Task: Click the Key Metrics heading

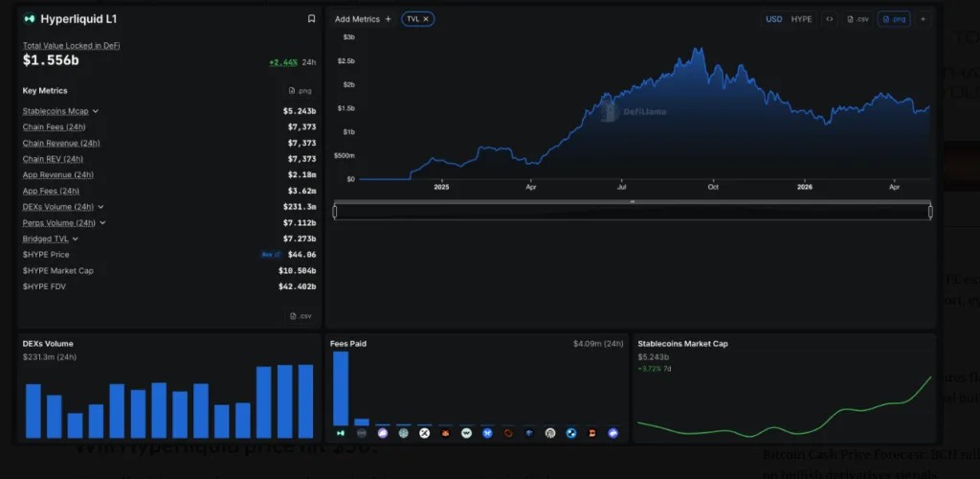Action: [45, 91]
